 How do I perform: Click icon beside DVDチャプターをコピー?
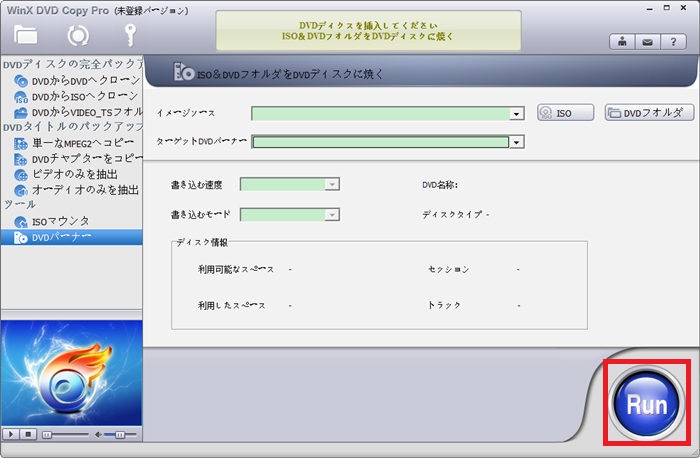[x=21, y=159]
